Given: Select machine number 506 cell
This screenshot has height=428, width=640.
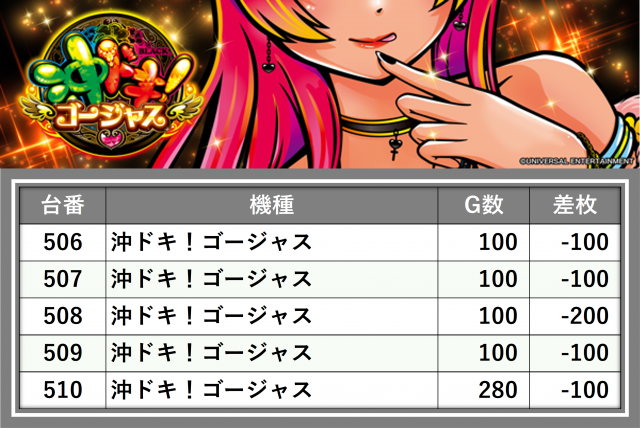Looking at the screenshot, I should 63,242.
